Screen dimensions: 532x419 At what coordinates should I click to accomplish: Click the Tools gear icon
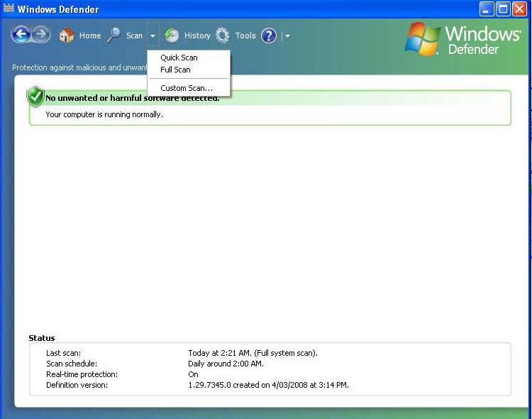pos(223,36)
